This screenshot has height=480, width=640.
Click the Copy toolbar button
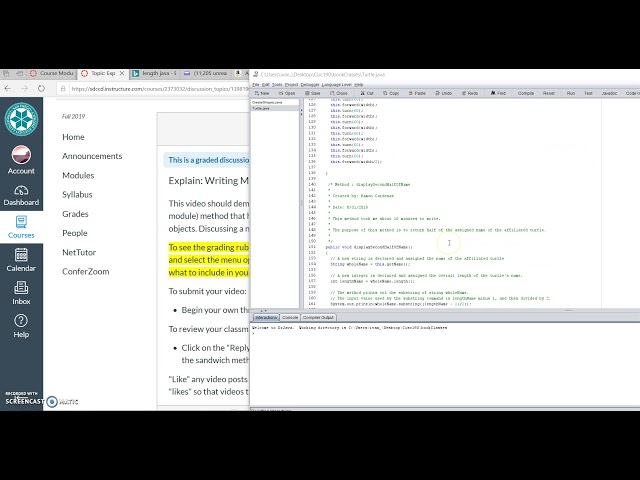pos(391,93)
